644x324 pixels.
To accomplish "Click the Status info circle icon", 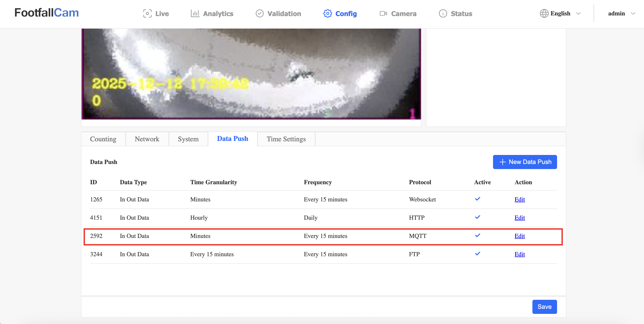I will pyautogui.click(x=443, y=13).
